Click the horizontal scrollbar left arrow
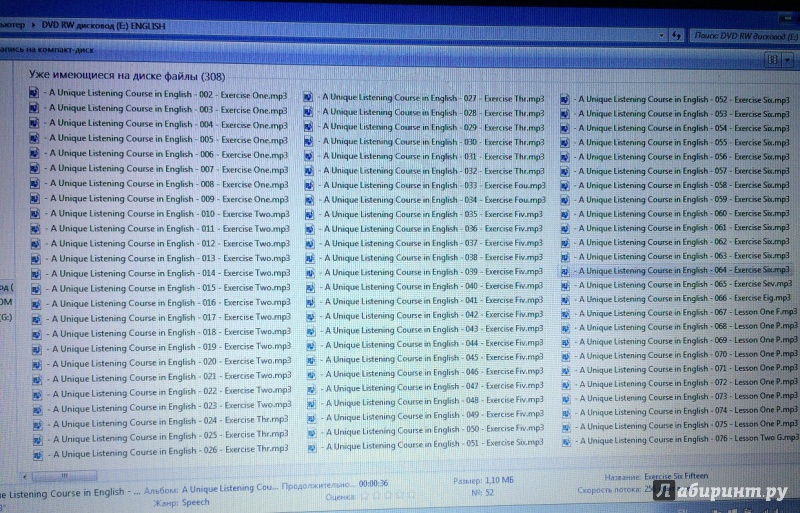This screenshot has height=513, width=800. [25, 476]
